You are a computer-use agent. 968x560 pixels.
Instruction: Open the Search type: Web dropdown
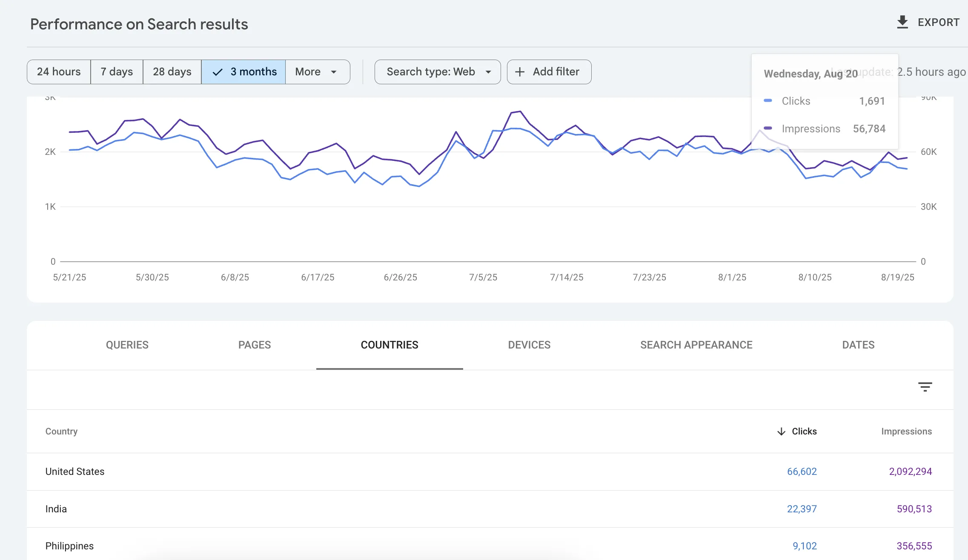coord(438,72)
